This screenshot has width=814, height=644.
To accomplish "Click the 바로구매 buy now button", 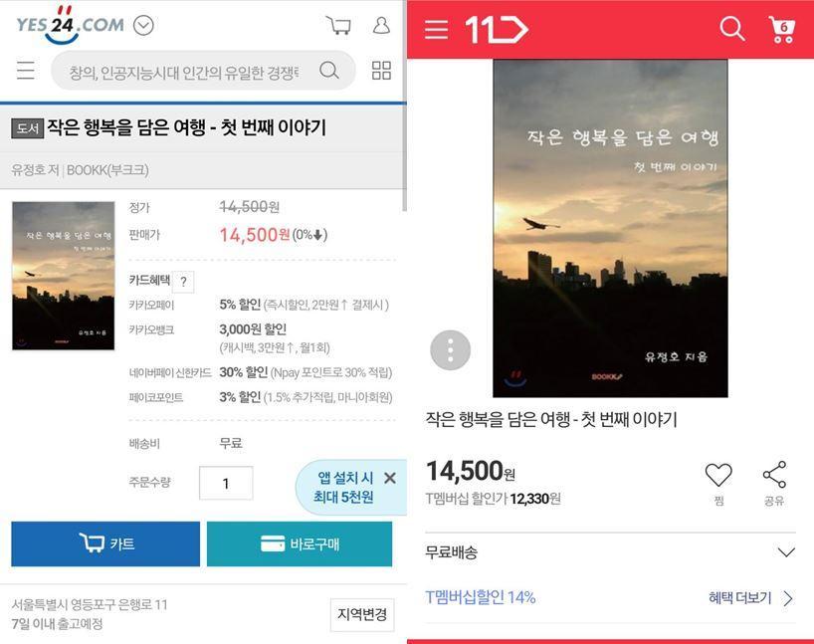I will pyautogui.click(x=300, y=543).
